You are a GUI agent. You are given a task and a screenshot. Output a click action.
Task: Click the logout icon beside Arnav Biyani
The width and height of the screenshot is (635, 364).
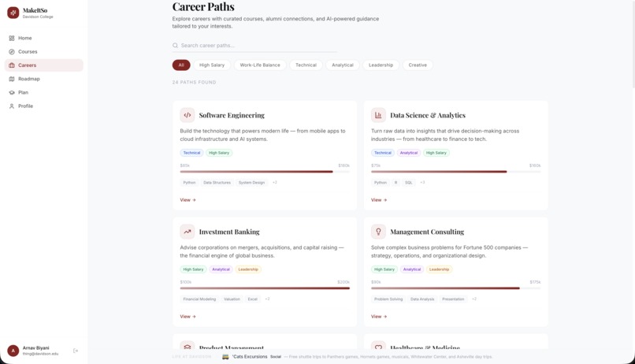76,351
